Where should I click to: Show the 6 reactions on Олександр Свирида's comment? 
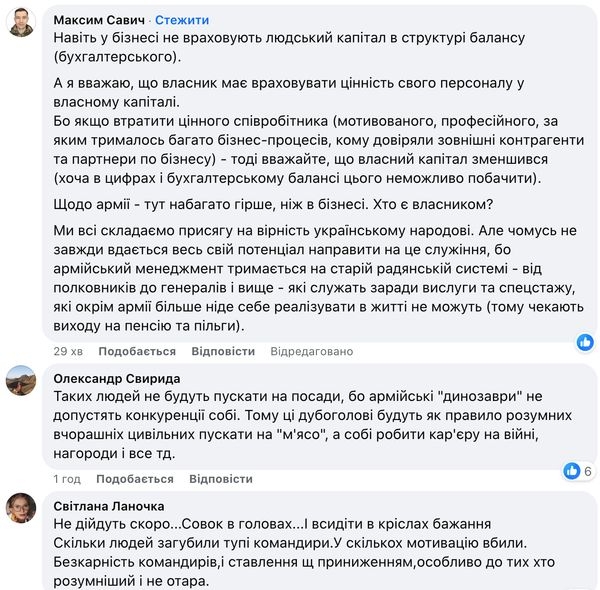578,470
